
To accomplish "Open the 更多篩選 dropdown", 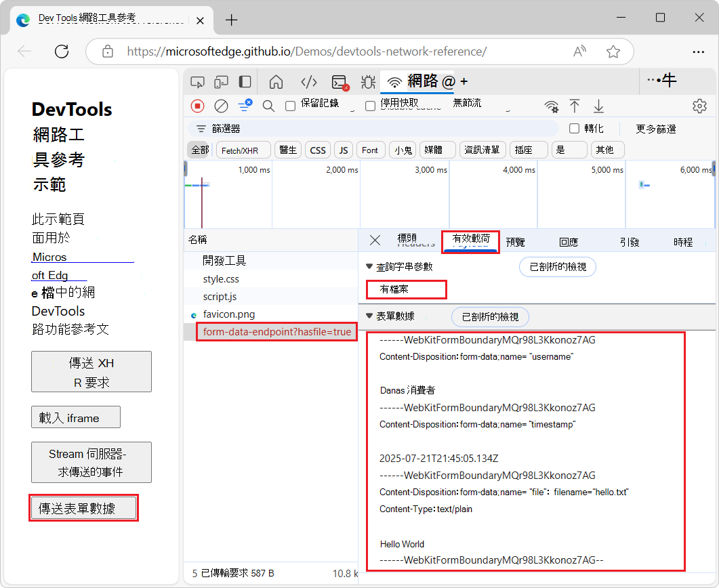I will (x=656, y=128).
